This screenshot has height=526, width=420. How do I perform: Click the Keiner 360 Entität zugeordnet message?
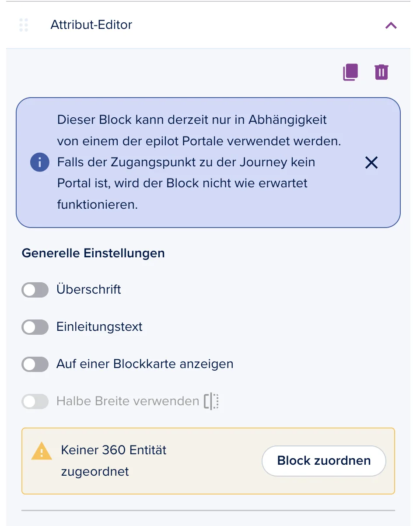click(x=114, y=461)
